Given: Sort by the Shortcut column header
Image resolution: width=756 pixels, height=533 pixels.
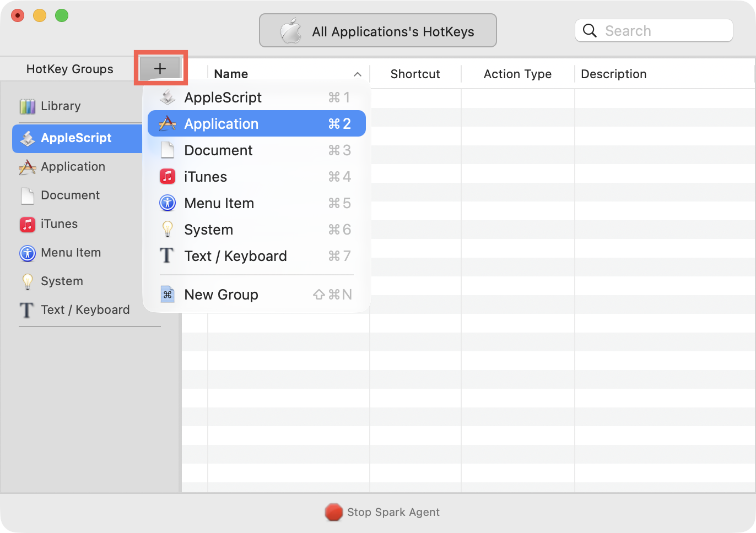Looking at the screenshot, I should [415, 74].
